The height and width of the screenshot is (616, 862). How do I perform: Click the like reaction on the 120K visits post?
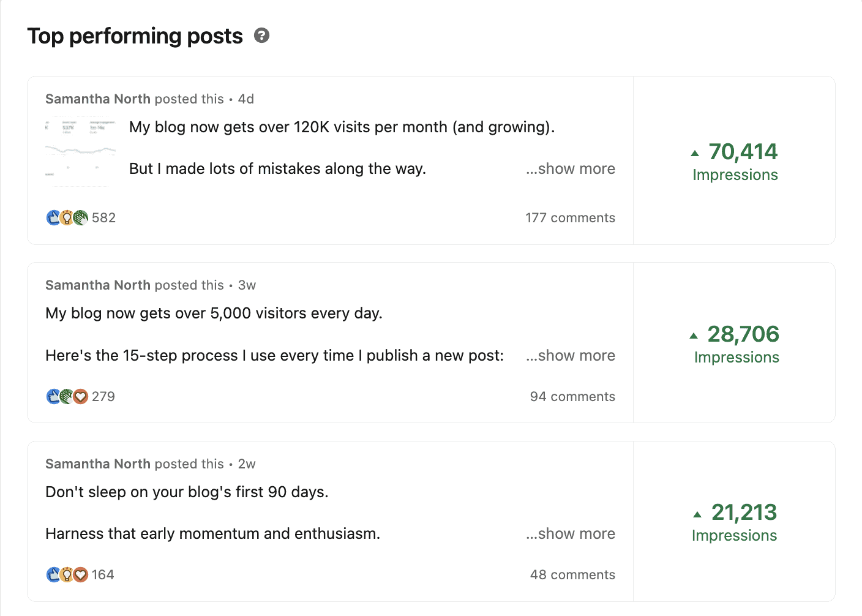tap(53, 217)
